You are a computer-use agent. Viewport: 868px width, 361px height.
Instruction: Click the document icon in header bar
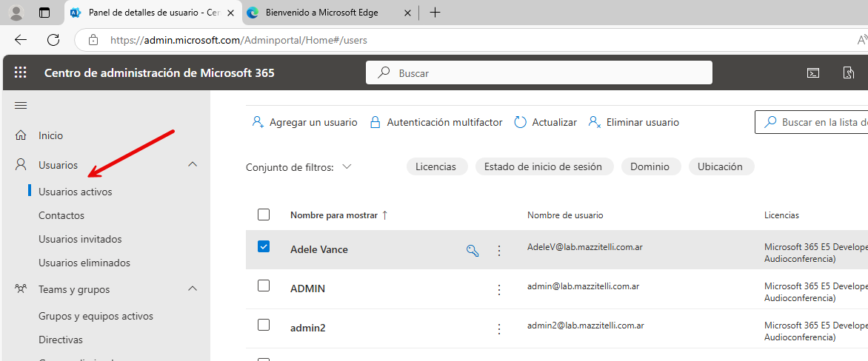point(849,73)
